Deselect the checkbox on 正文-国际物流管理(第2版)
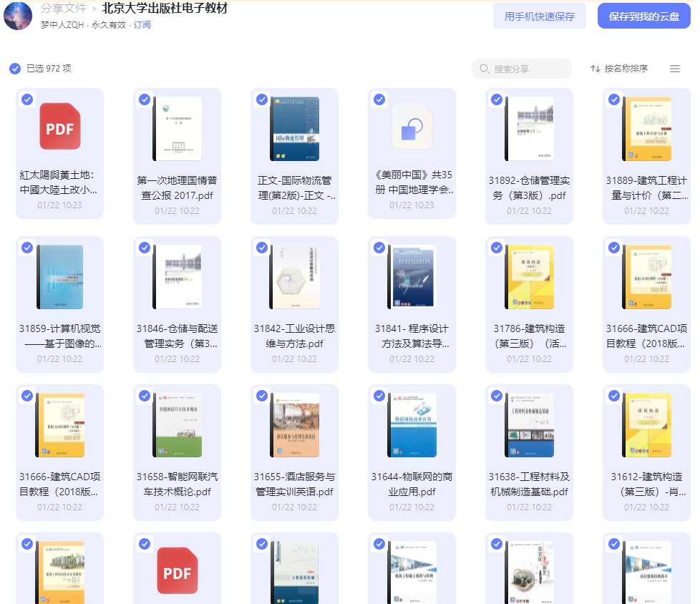Viewport: 700px width, 604px height. click(262, 99)
